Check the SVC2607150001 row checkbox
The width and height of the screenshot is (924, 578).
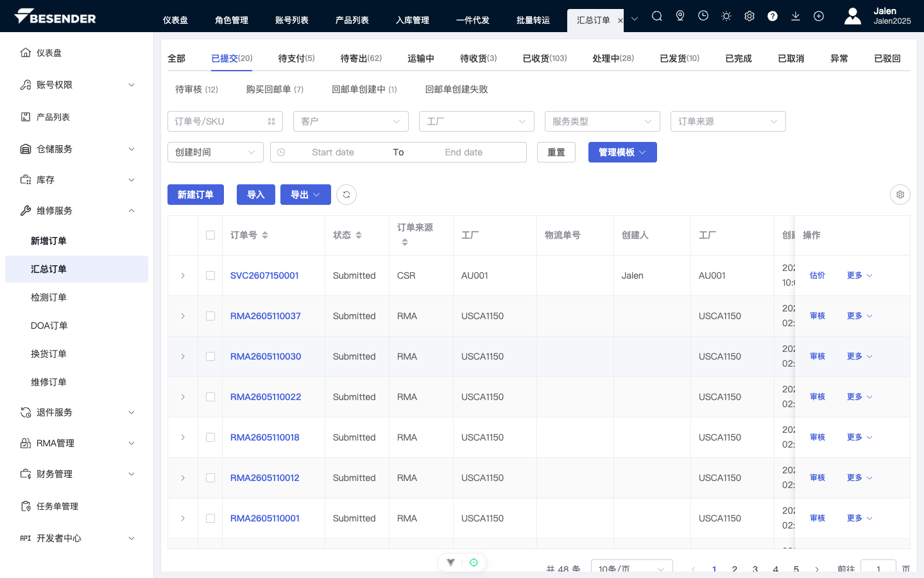coord(210,276)
